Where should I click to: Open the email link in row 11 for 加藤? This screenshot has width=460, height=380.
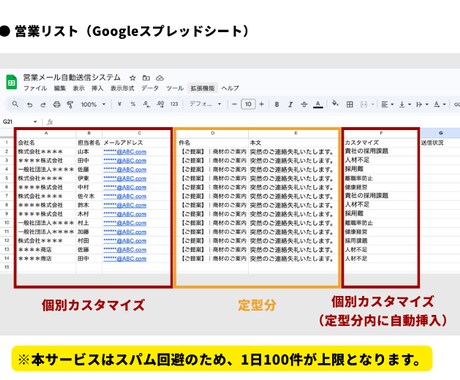point(125,232)
